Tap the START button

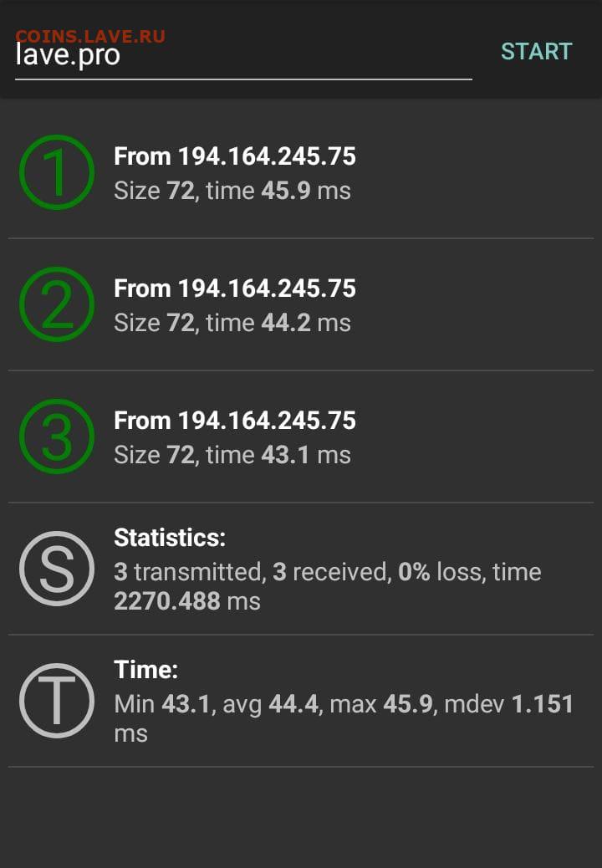coord(536,52)
